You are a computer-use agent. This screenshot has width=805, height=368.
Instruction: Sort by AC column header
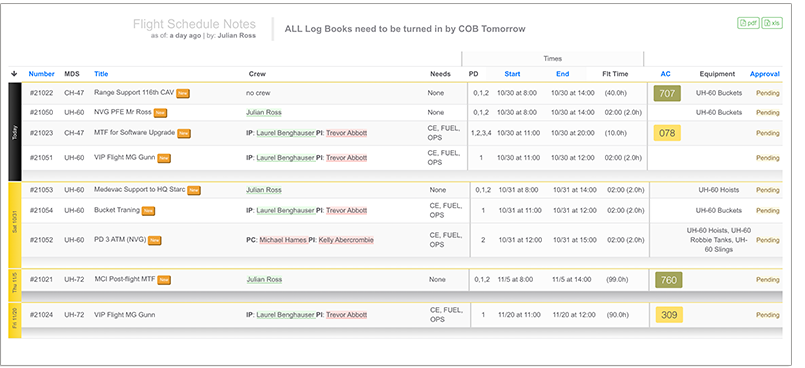pyautogui.click(x=665, y=74)
